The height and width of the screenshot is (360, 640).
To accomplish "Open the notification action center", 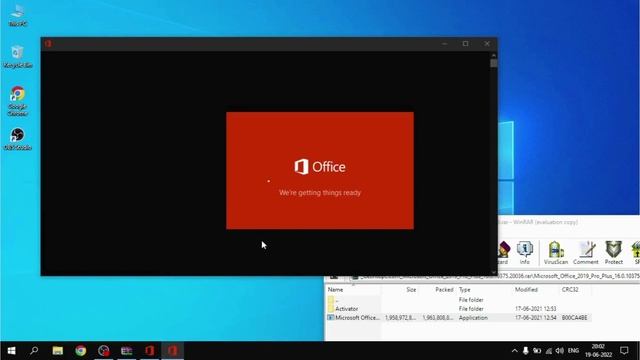I will (x=624, y=351).
